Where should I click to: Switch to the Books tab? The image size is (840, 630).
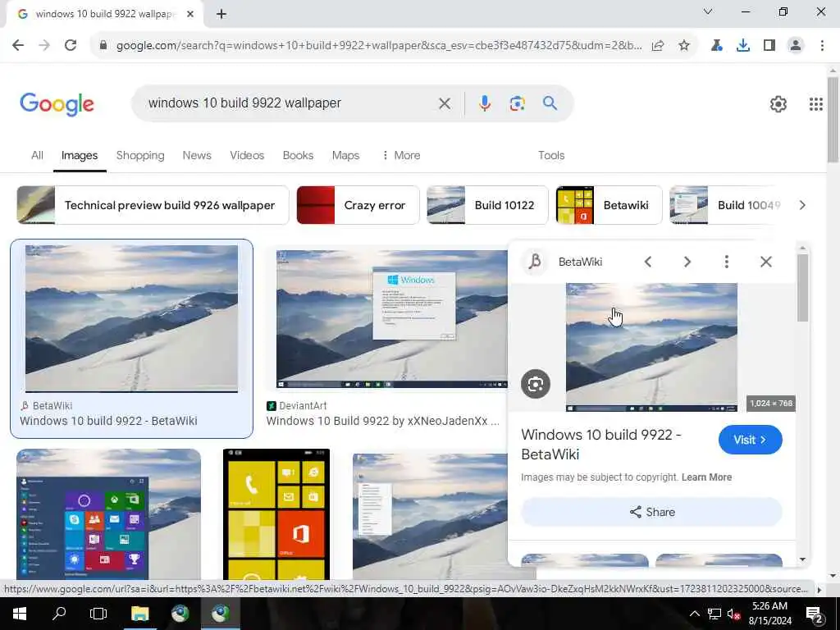coord(298,155)
